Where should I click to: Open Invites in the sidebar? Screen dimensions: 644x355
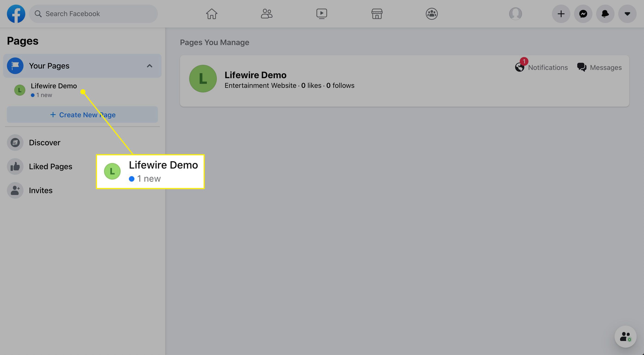pos(82,191)
